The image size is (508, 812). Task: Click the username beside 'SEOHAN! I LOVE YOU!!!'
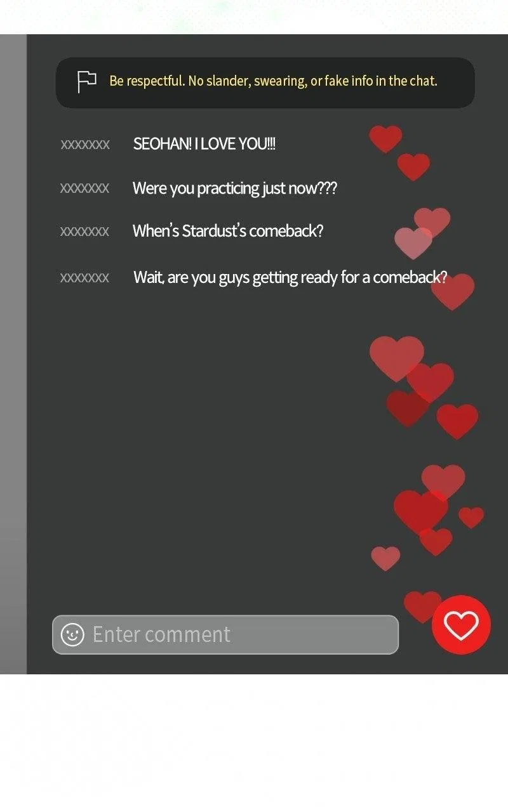point(85,145)
